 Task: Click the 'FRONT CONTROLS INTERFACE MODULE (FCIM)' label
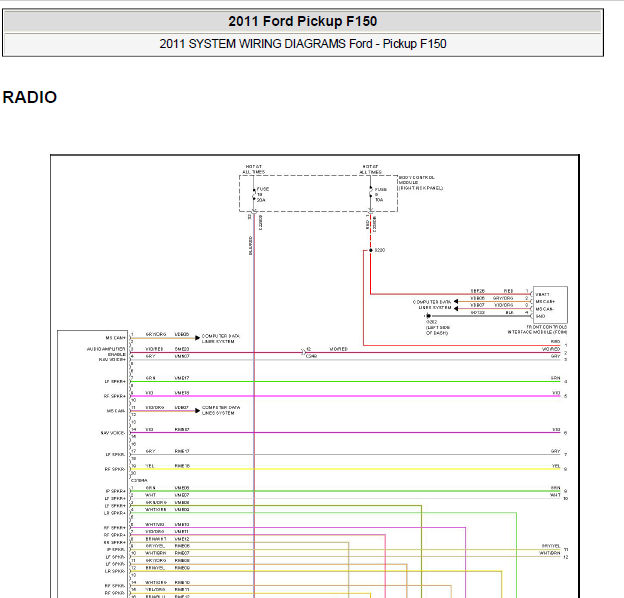click(537, 329)
